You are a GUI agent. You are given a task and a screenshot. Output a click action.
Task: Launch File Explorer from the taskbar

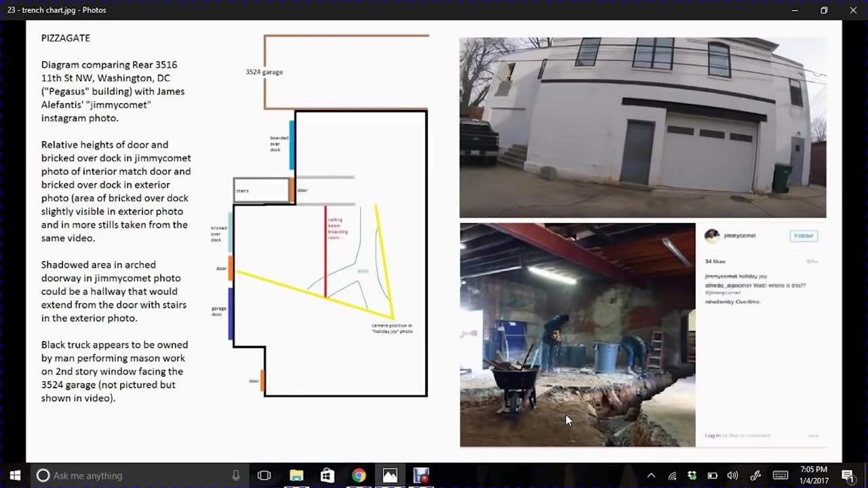pos(296,475)
